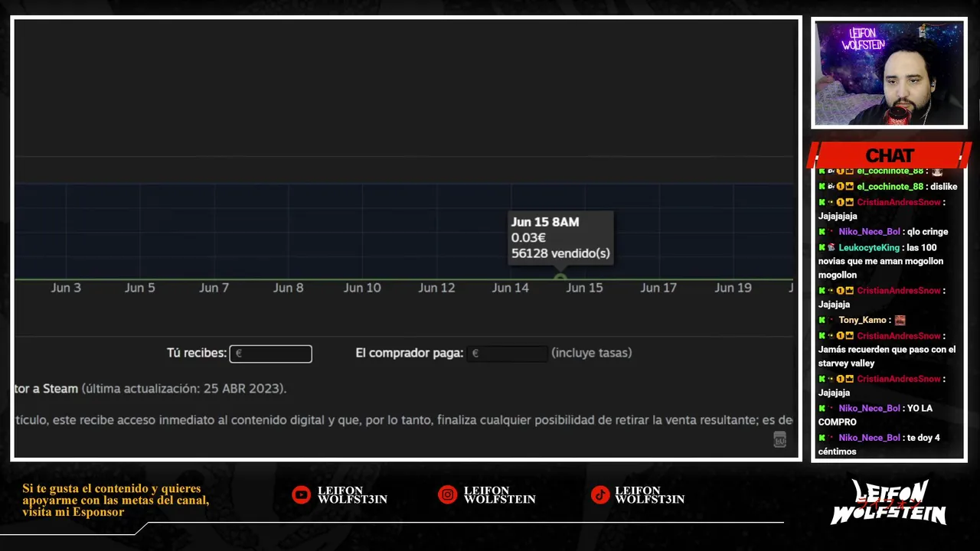Click the YouTube icon in the overlay
Screen dimensions: 980x551
(301, 495)
